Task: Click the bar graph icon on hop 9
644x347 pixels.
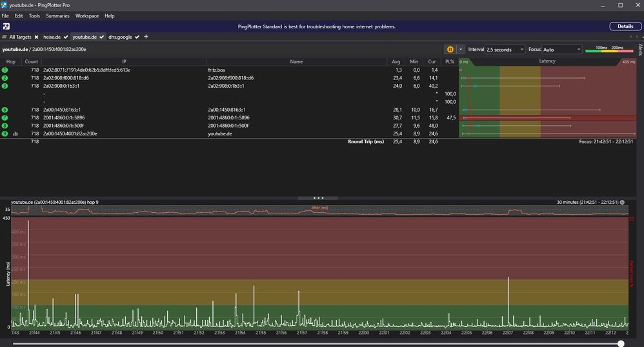Action: coord(15,134)
